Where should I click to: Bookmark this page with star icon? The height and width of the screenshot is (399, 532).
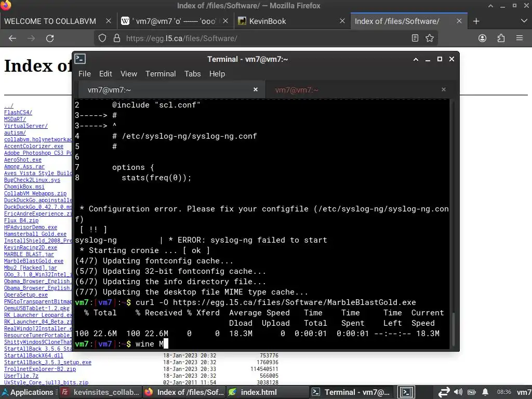point(430,38)
